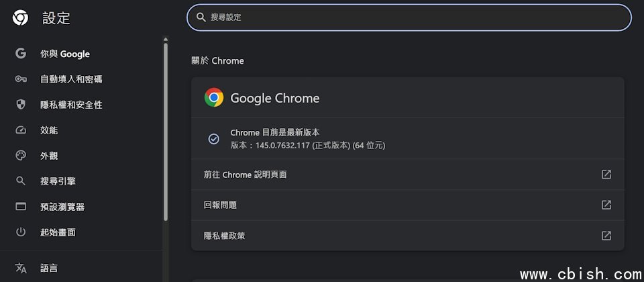Click the speedometer icon for 效能
This screenshot has height=282, width=644.
(21, 130)
